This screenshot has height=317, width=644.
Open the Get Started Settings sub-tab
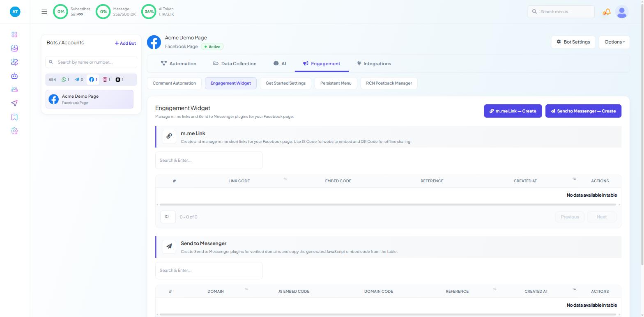[285, 83]
